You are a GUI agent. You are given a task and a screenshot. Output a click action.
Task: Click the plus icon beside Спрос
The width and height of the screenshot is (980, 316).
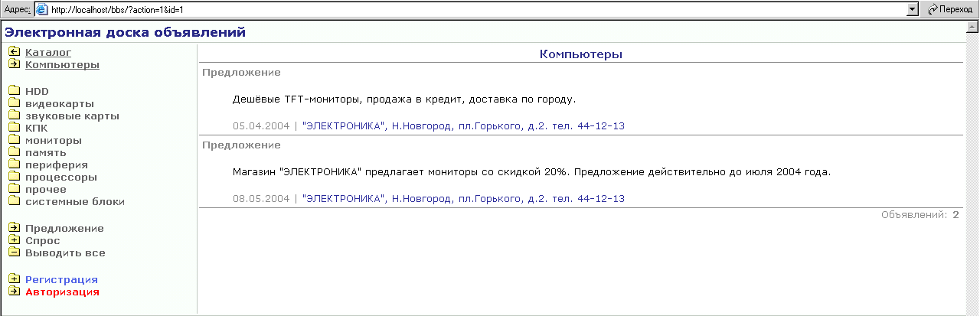click(x=14, y=239)
